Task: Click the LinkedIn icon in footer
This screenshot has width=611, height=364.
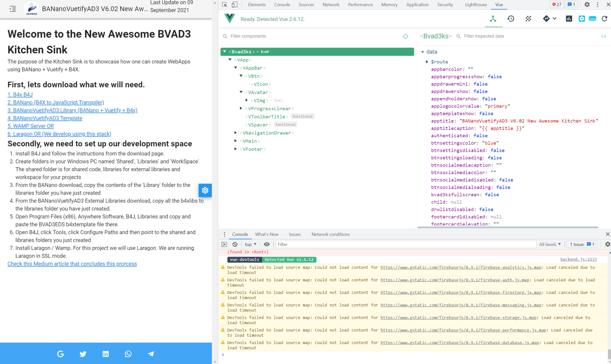Action: (105, 354)
